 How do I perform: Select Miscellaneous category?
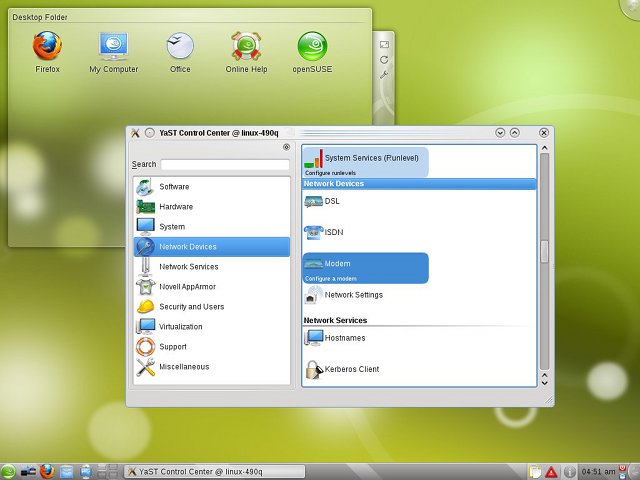(x=212, y=367)
